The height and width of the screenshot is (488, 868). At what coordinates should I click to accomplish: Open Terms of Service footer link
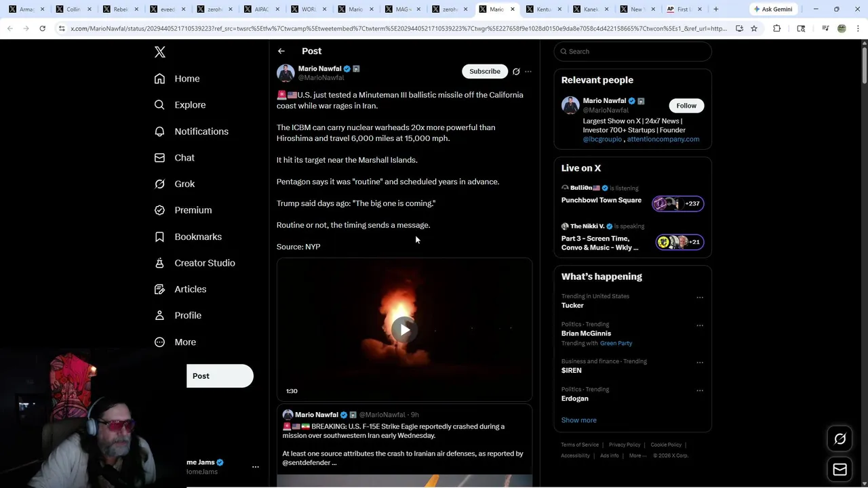click(x=580, y=445)
